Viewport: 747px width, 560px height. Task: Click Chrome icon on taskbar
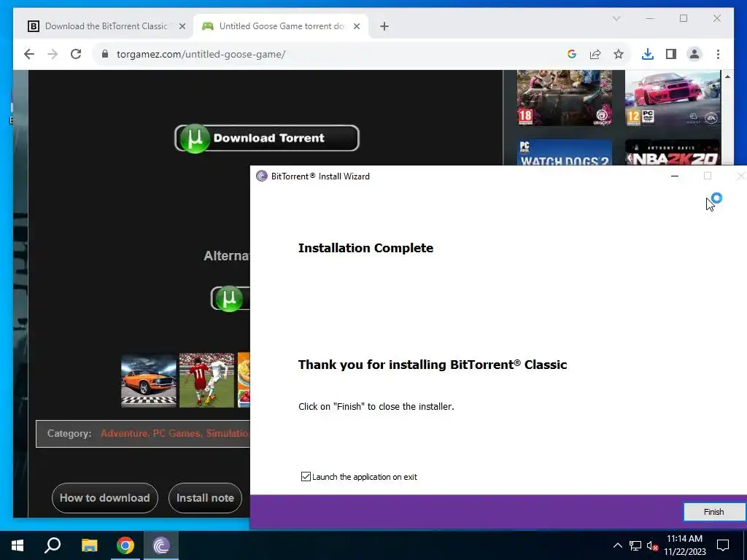[125, 545]
